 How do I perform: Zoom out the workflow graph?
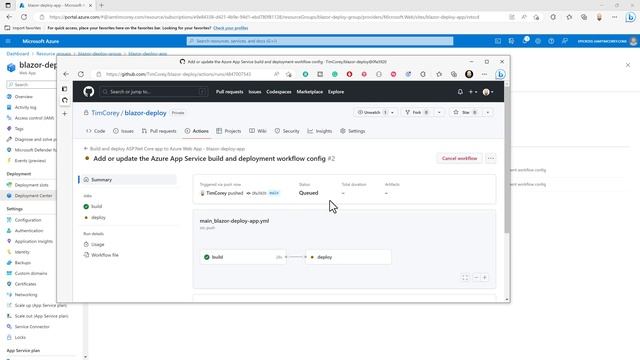(476, 278)
